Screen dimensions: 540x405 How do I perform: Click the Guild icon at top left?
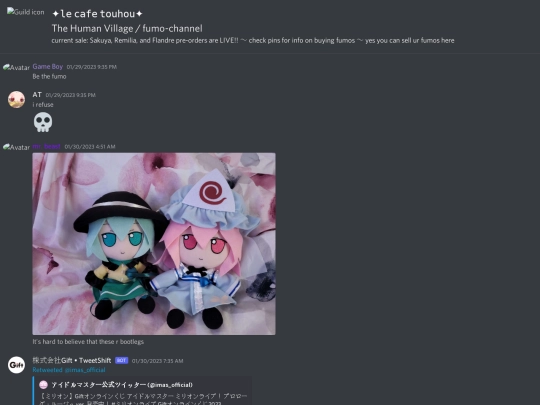(x=25, y=12)
